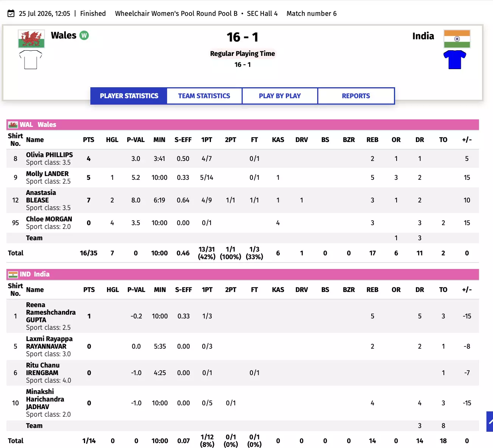The height and width of the screenshot is (448, 493).
Task: Click the India flag in header
Action: pos(457,39)
